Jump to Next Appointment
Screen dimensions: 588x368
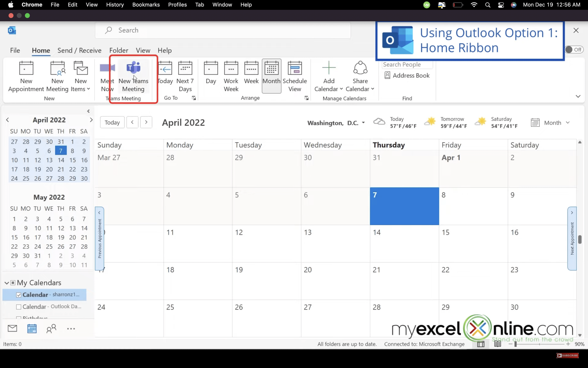pyautogui.click(x=572, y=239)
